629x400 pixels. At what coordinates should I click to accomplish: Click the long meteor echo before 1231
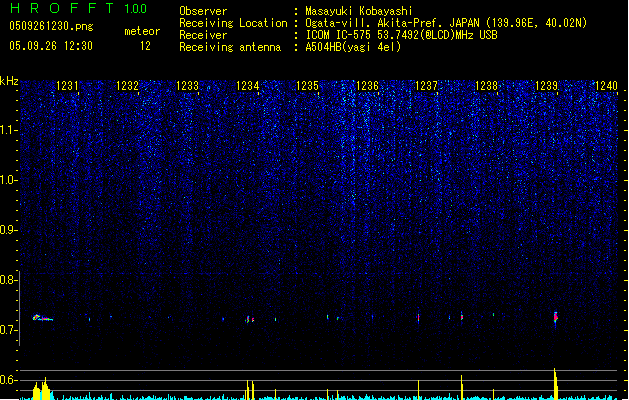43,318
